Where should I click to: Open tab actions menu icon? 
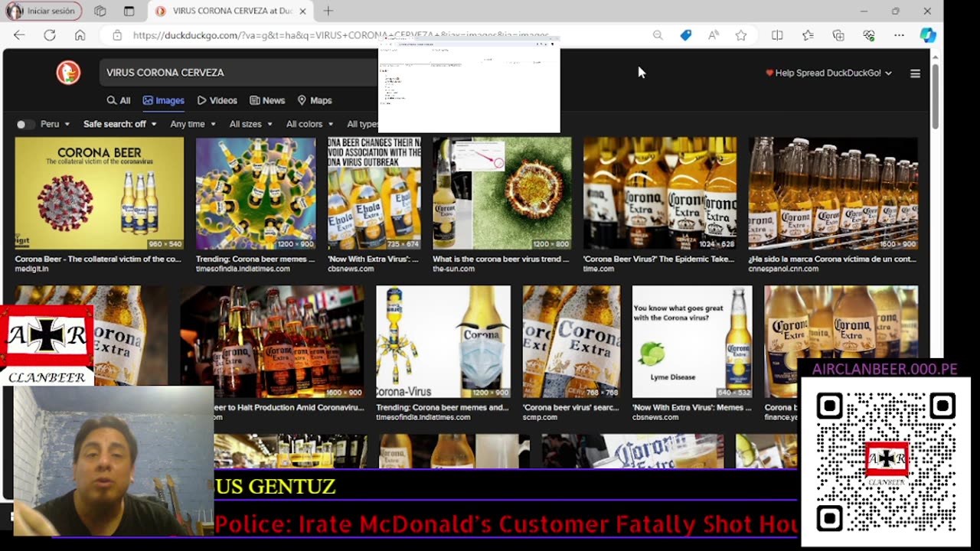click(129, 11)
